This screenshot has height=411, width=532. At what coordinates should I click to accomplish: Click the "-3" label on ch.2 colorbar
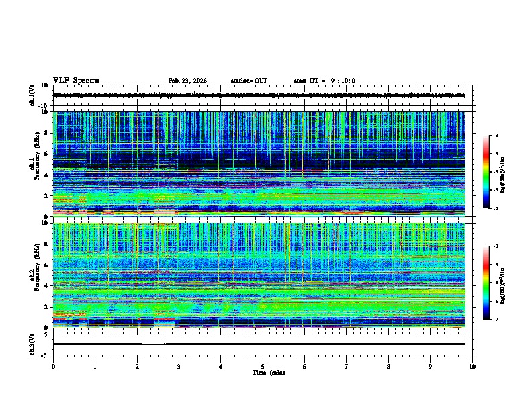pyautogui.click(x=495, y=246)
